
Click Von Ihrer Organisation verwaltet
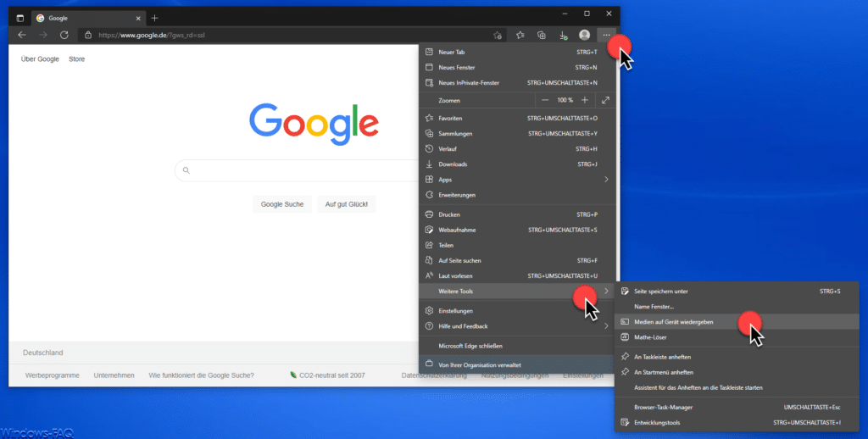pos(517,365)
